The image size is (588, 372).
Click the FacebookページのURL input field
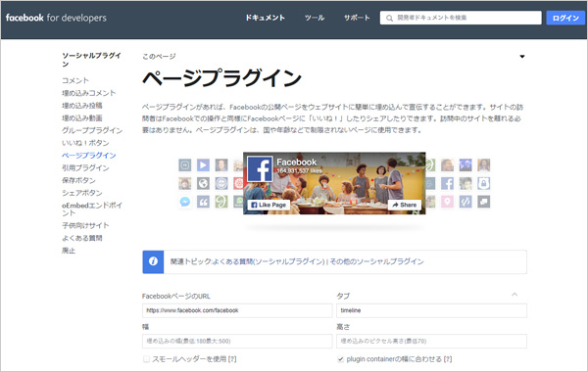[237, 310]
